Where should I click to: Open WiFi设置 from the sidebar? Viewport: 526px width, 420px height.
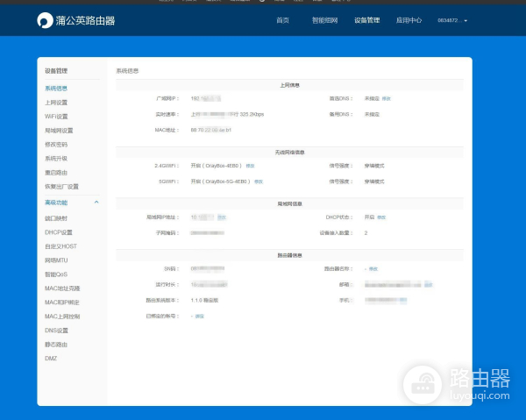[56, 117]
